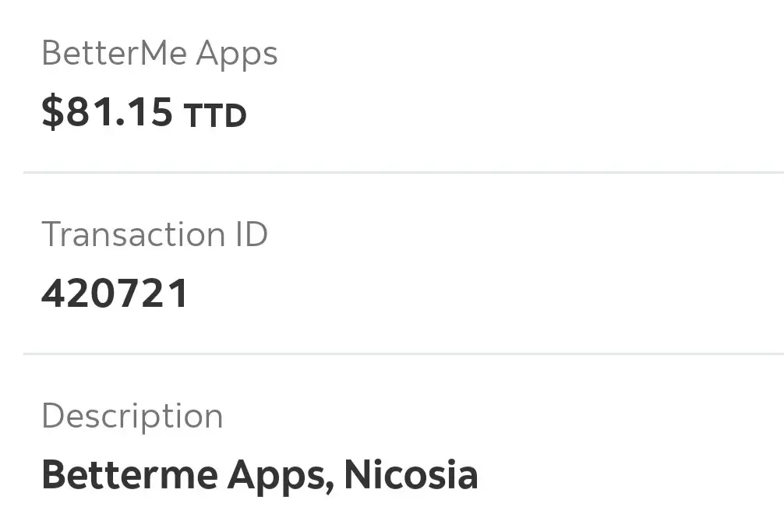The width and height of the screenshot is (784, 532).
Task: Select the $81.15 amount value
Action: click(x=108, y=112)
